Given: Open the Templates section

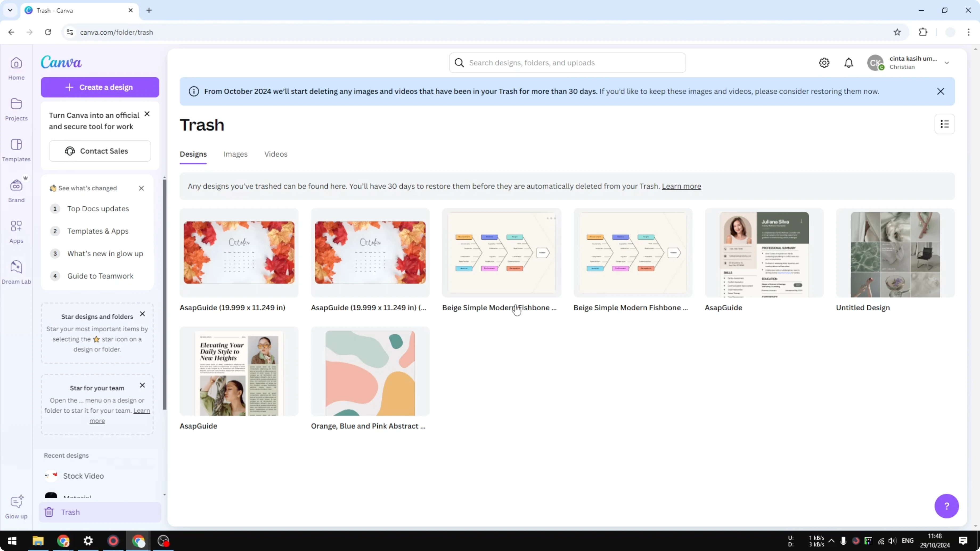Looking at the screenshot, I should coord(16,149).
